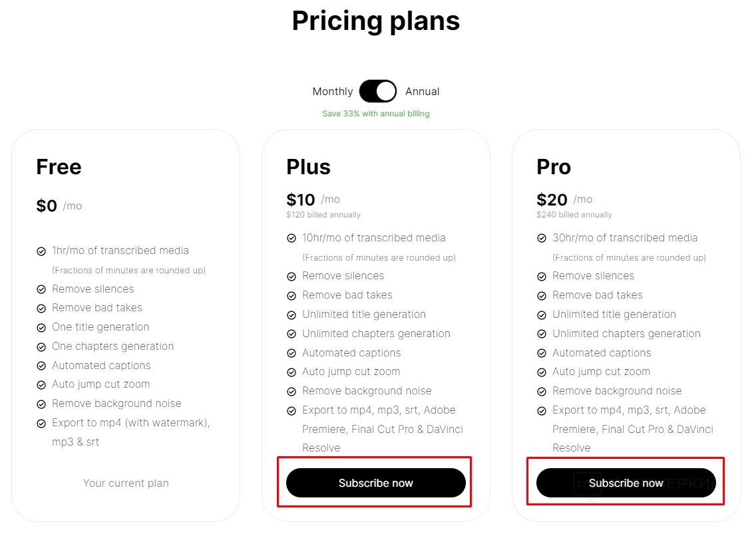Screen dimensions: 756x538
Task: Click Subscribe now under the Plus plan
Action: (375, 483)
